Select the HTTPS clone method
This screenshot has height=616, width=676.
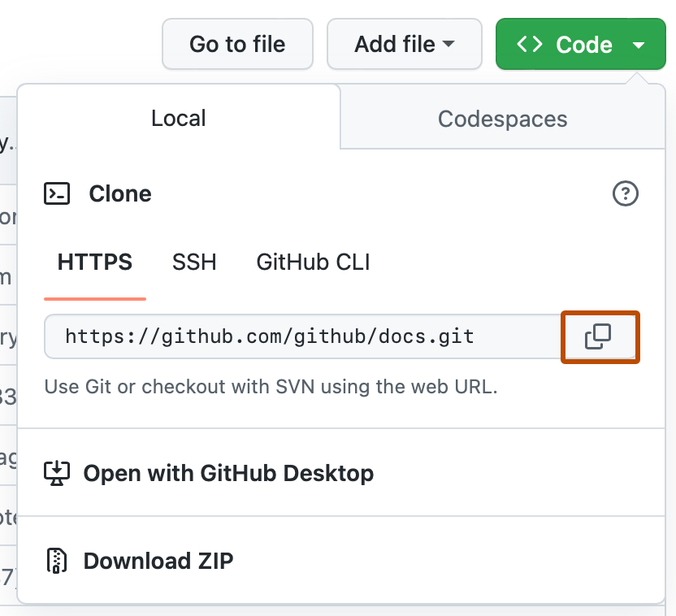click(x=94, y=262)
